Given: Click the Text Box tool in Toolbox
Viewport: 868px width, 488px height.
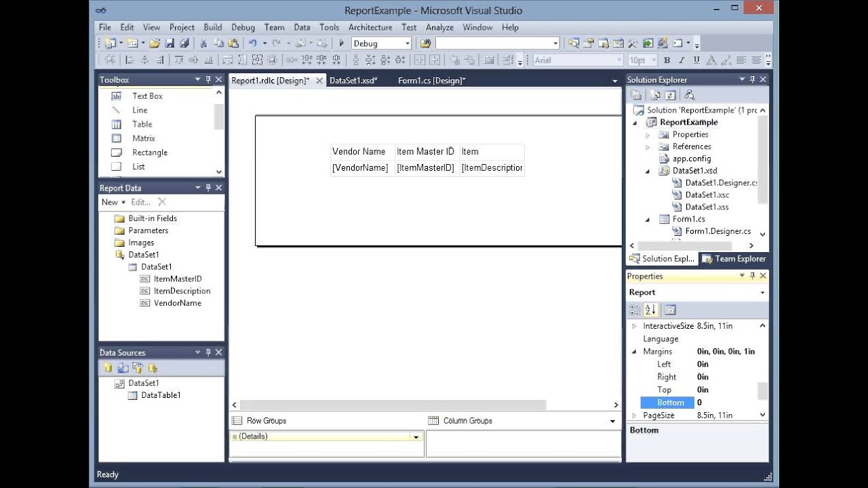Looking at the screenshot, I should pos(147,96).
